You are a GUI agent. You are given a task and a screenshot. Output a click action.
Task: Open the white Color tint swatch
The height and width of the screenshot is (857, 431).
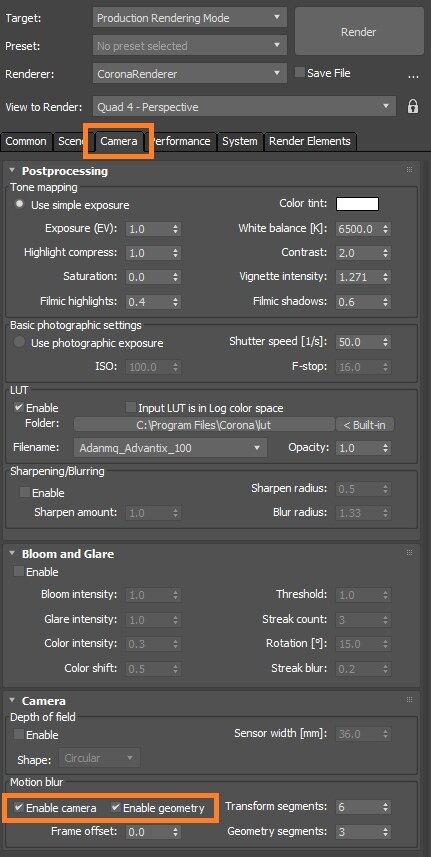pyautogui.click(x=357, y=204)
